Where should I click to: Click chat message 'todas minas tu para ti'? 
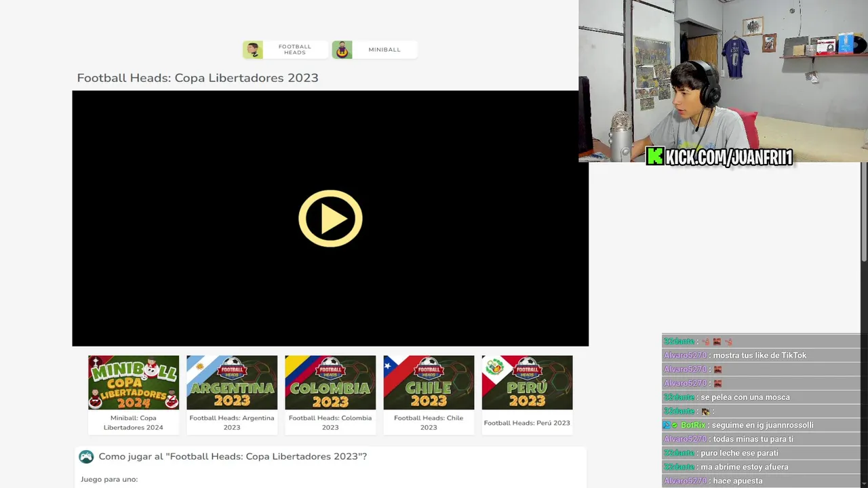point(753,439)
